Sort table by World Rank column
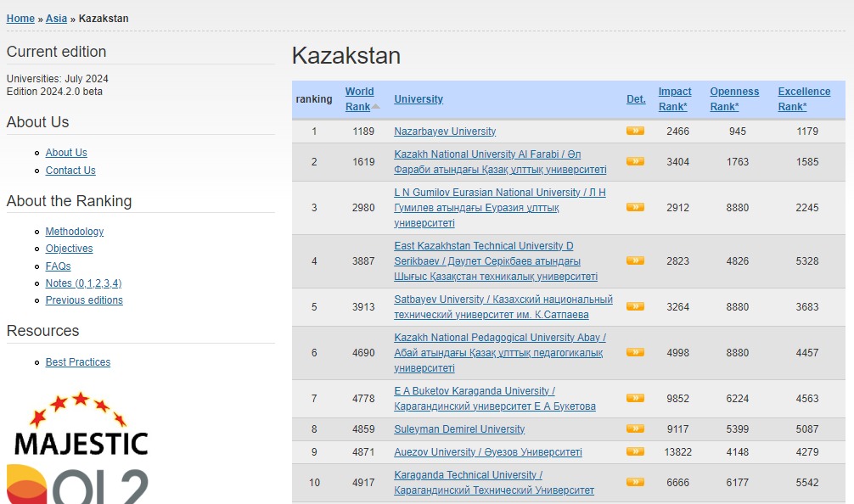The width and height of the screenshot is (854, 504). [x=359, y=99]
